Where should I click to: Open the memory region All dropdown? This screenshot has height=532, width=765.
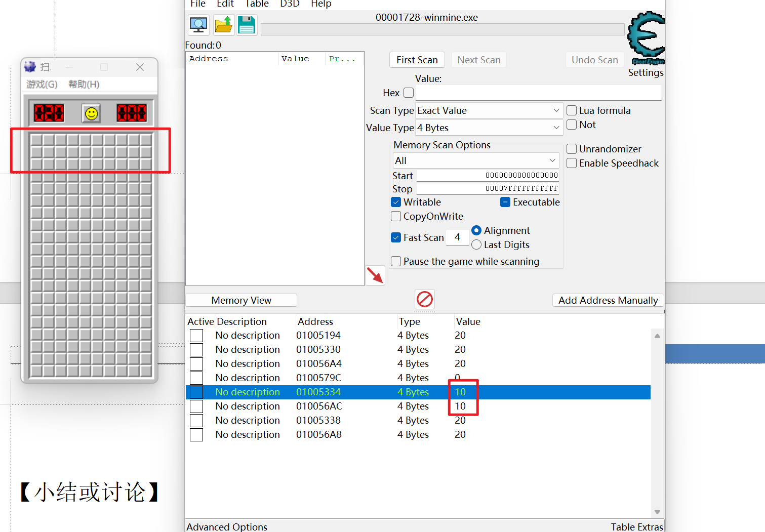click(x=476, y=160)
